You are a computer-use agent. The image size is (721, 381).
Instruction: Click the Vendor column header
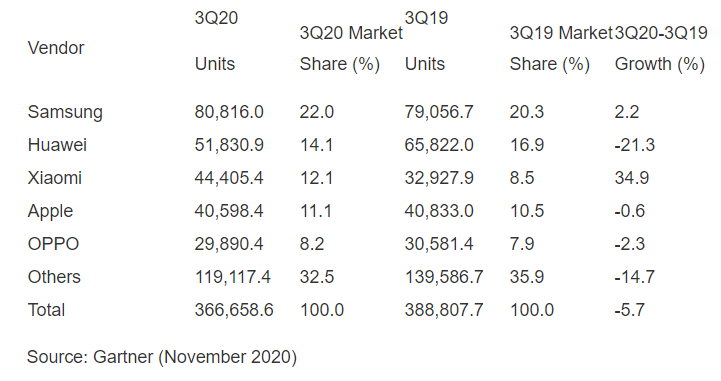pos(56,48)
